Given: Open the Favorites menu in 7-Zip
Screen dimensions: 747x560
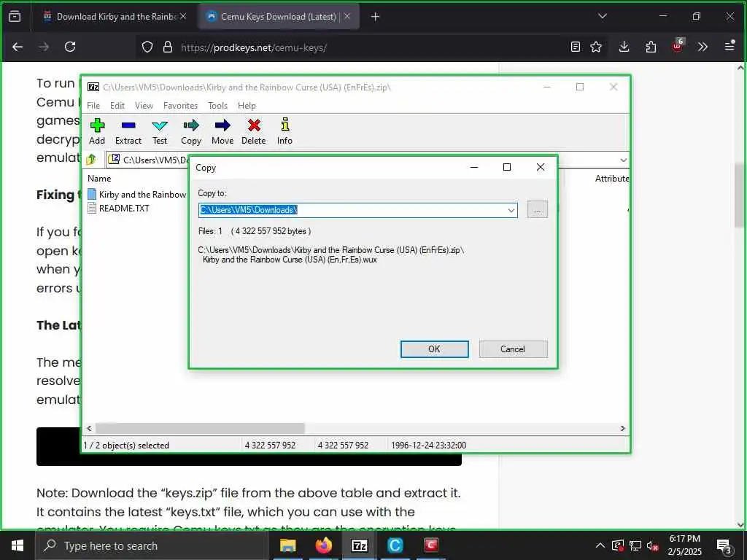Looking at the screenshot, I should (x=181, y=106).
